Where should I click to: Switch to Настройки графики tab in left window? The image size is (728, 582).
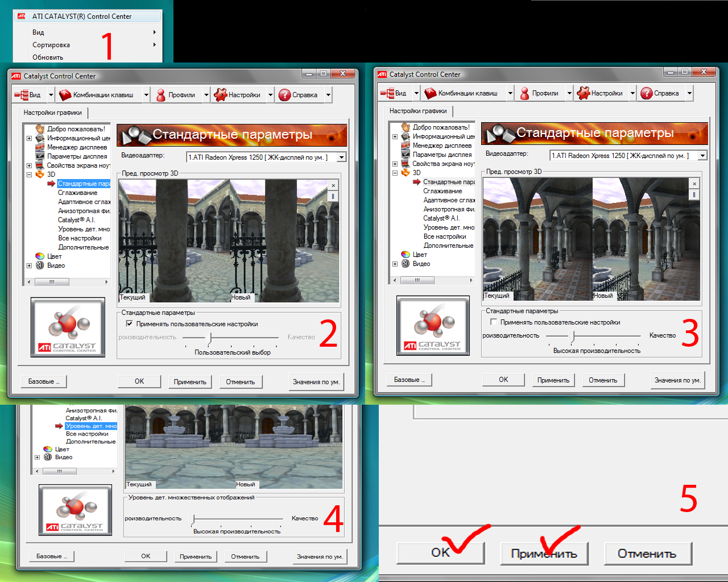point(53,113)
